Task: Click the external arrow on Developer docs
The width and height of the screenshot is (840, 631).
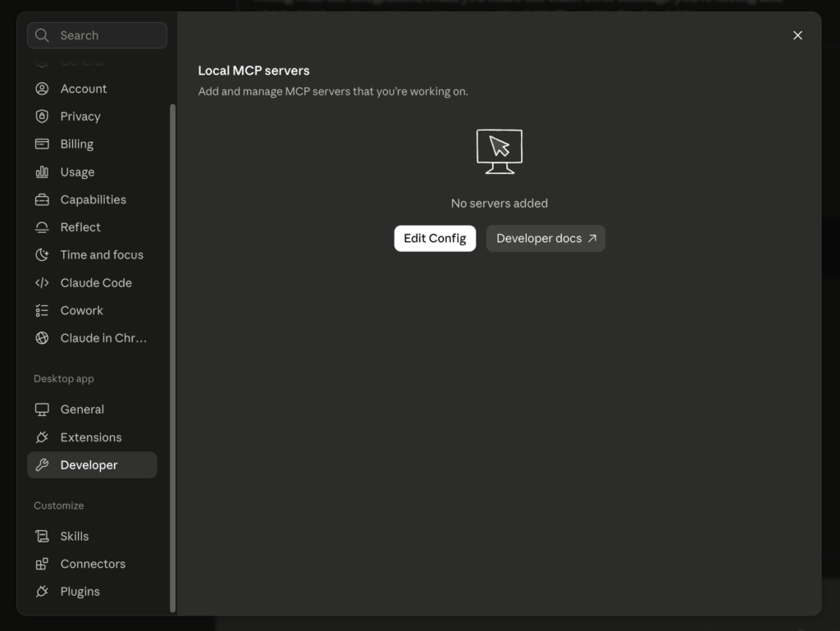Action: pyautogui.click(x=592, y=238)
